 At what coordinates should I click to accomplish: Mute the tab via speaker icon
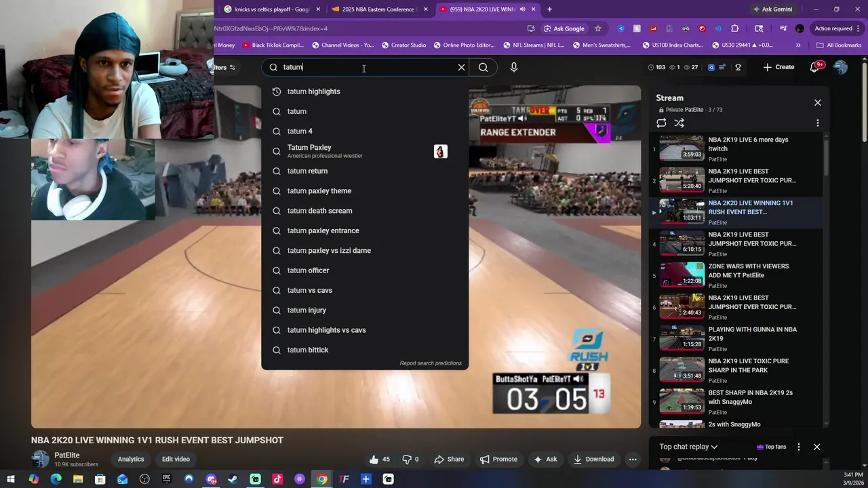522,9
